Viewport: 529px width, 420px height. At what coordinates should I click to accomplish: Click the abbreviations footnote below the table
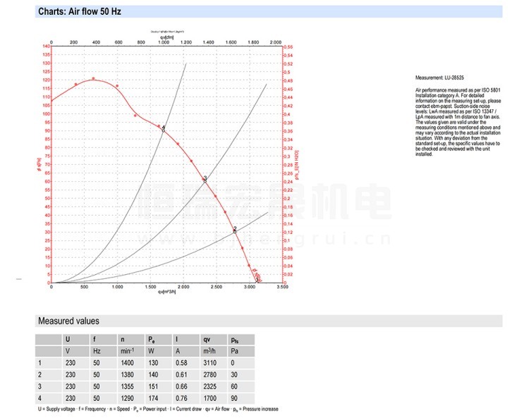158,409
